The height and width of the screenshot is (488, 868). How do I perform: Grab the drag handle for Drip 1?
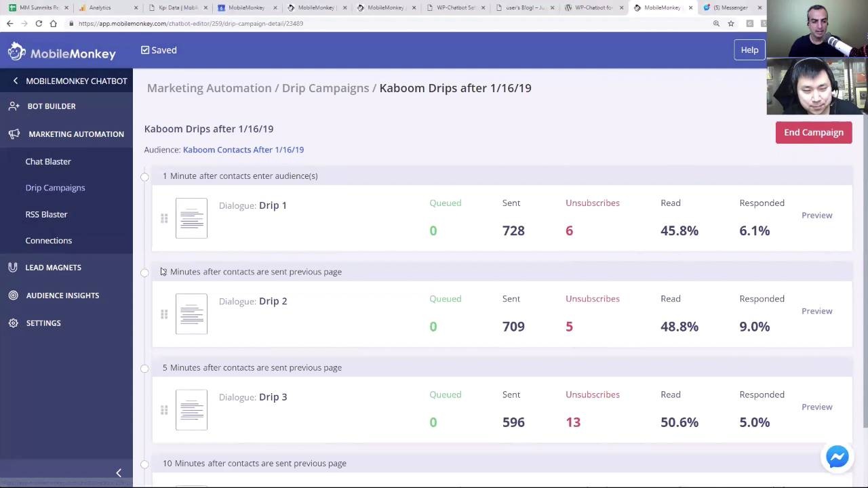(x=164, y=218)
